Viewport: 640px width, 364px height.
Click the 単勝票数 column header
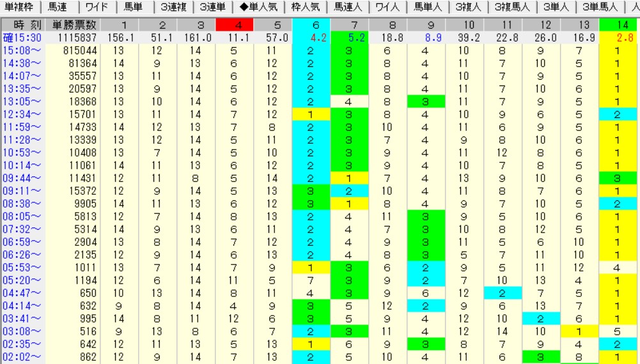point(74,24)
